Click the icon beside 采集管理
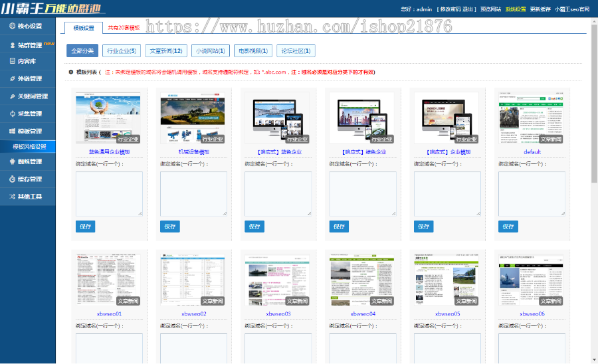 click(12, 114)
